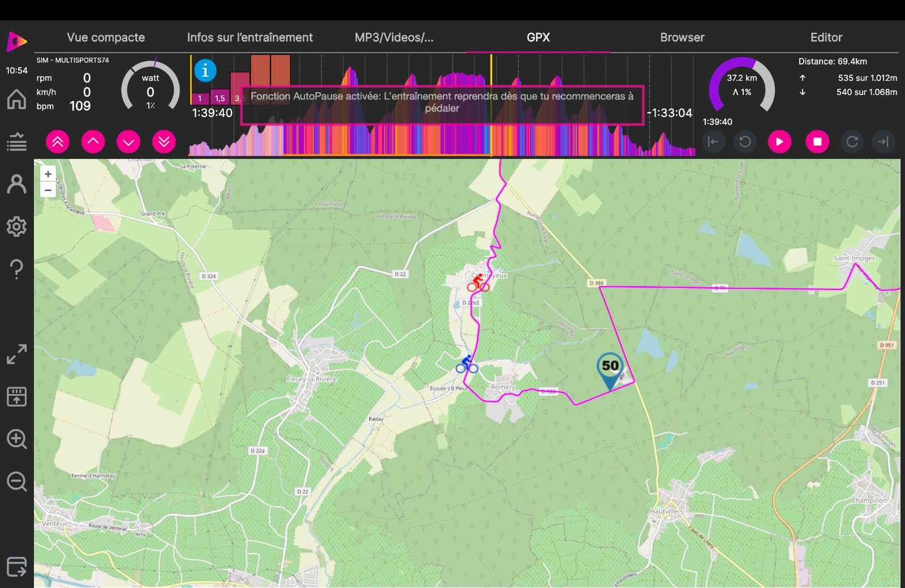Click the double chevron down button

click(x=164, y=142)
